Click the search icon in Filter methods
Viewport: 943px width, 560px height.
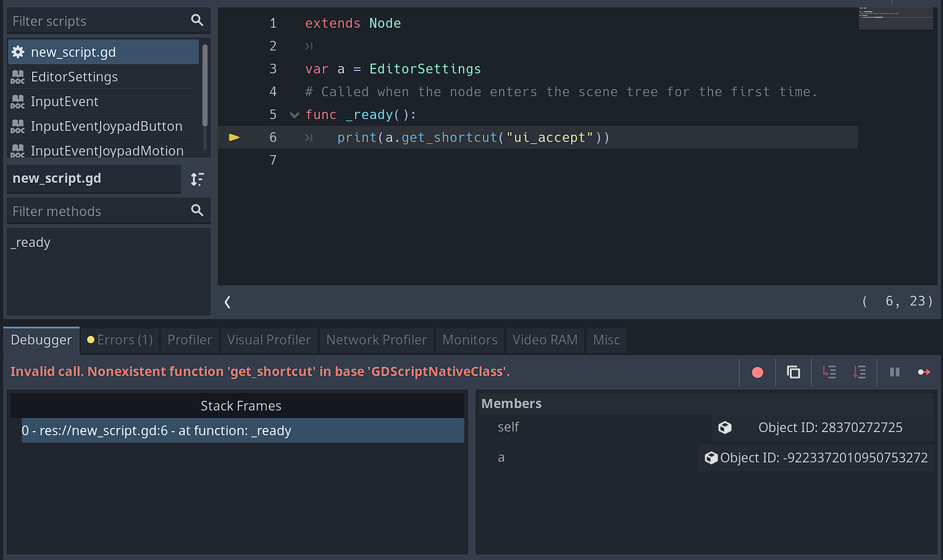(196, 211)
